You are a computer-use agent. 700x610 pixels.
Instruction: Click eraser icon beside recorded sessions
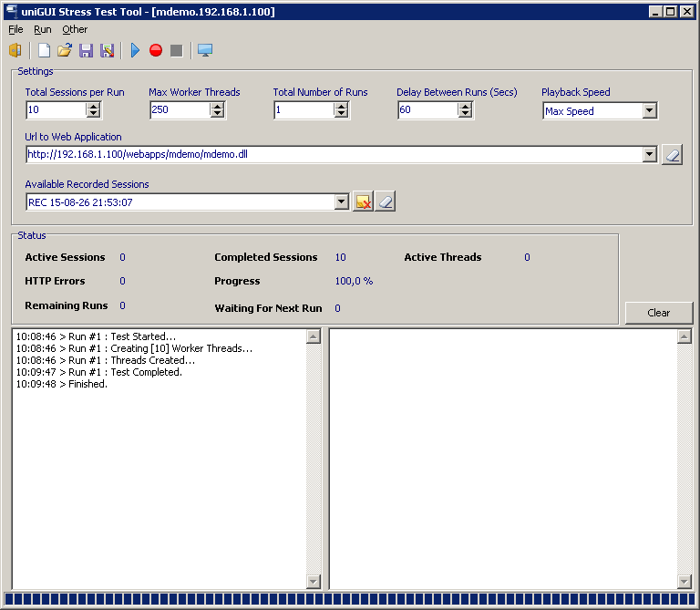pyautogui.click(x=386, y=202)
